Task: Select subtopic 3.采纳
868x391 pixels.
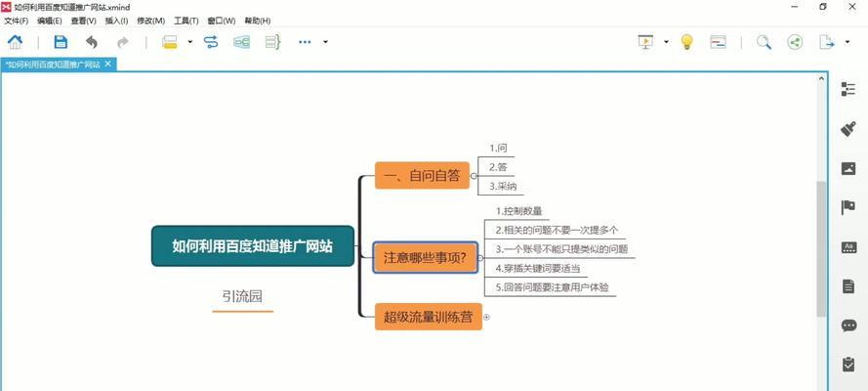Action: click(503, 187)
